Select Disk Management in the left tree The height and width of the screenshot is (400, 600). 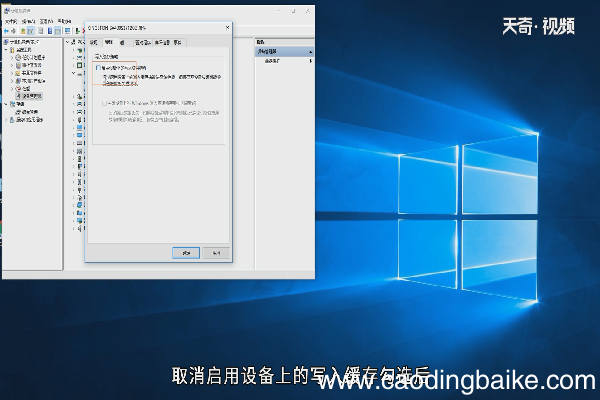(x=26, y=112)
